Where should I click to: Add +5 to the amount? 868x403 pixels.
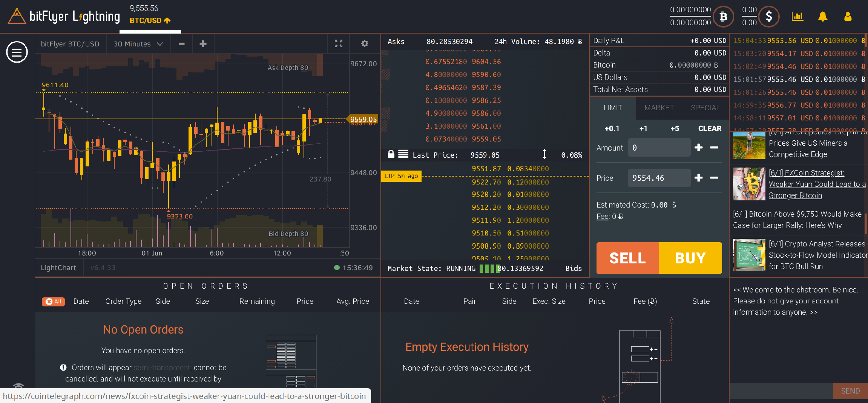tap(675, 129)
